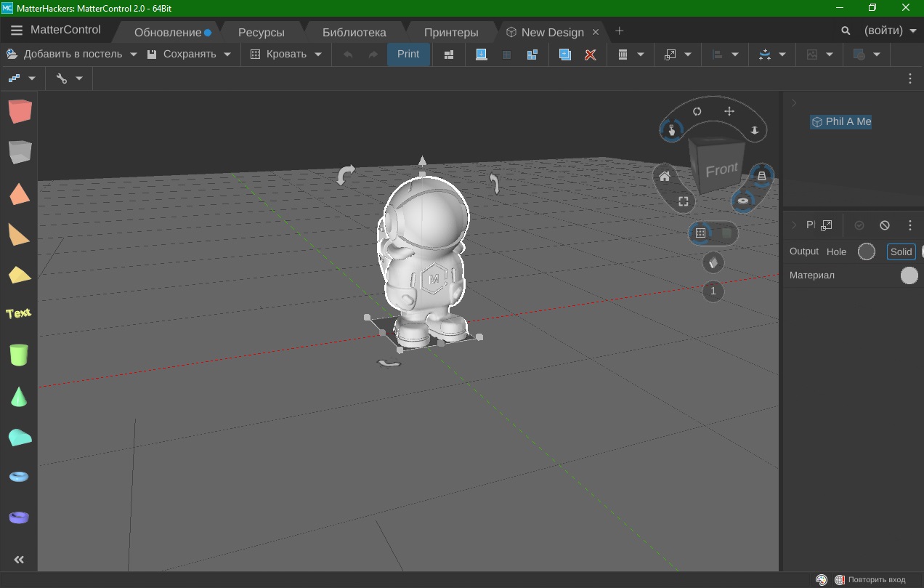Open the (войти) account dropdown
924x588 pixels.
point(890,31)
